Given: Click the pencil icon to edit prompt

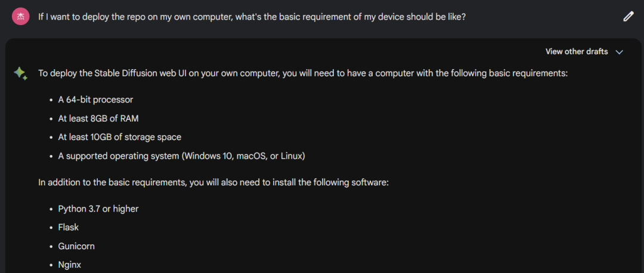Looking at the screenshot, I should point(628,17).
